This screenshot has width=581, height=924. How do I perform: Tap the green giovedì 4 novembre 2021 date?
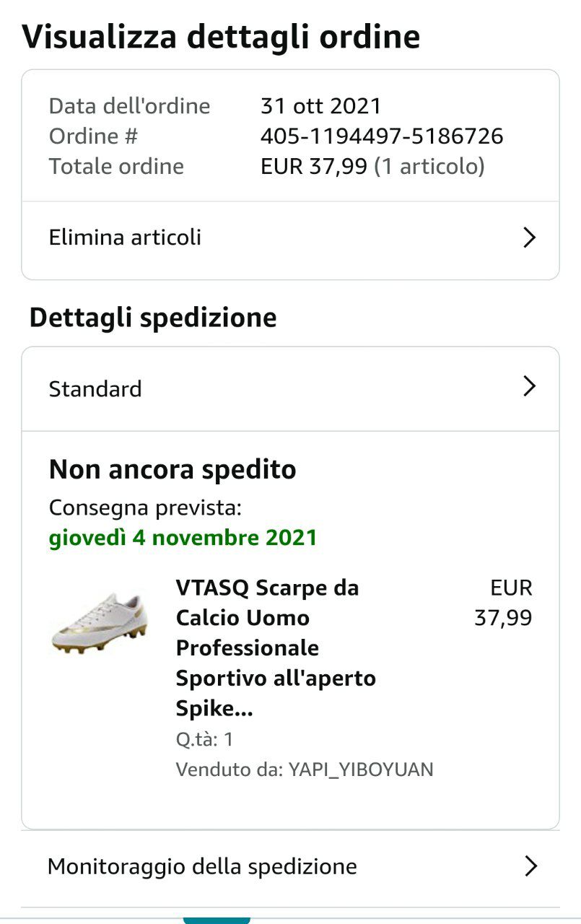coord(183,538)
